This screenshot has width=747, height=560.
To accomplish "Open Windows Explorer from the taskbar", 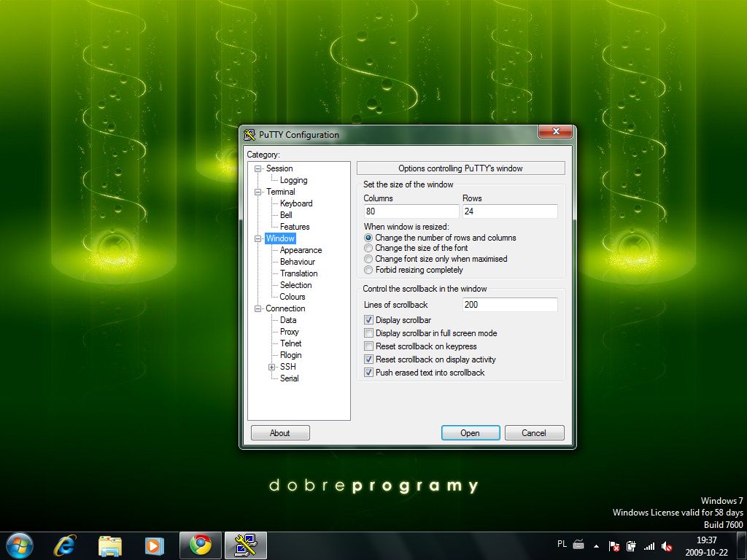I will [110, 545].
